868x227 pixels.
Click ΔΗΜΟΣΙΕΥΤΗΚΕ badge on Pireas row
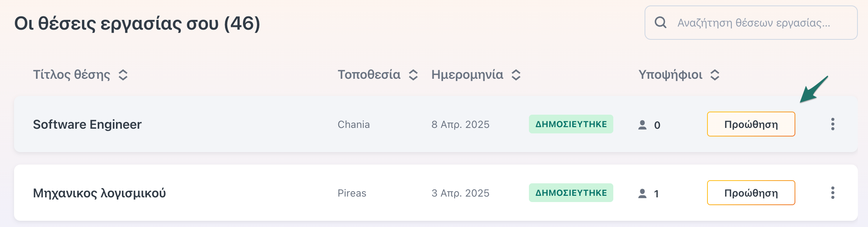coord(571,193)
